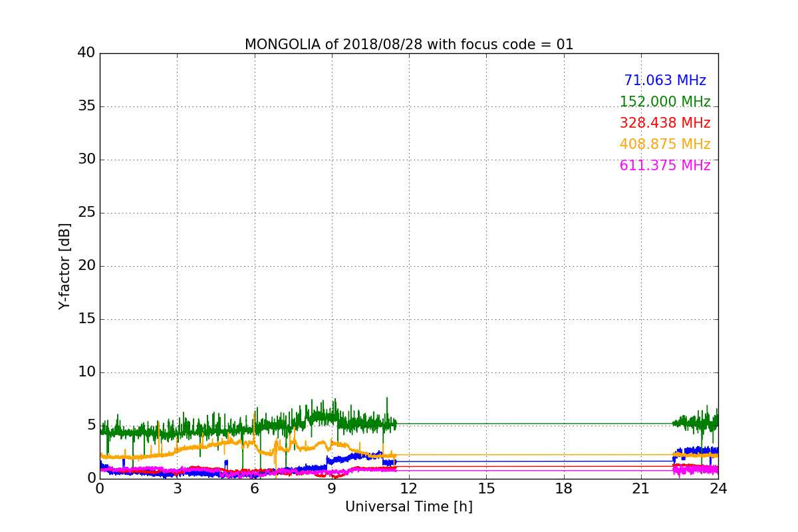798x532 pixels.
Task: Click the 24 hour tick label
Action: [x=718, y=488]
